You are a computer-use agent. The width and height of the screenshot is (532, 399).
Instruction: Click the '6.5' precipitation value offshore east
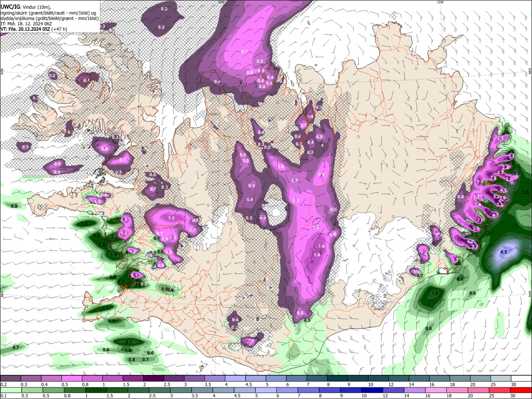coord(504,252)
